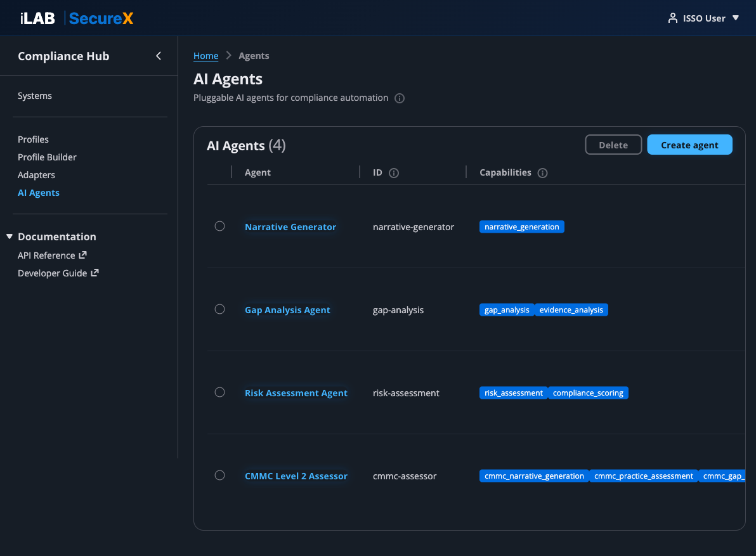Screen dimensions: 756x556
Task: Click the evidence_analysis capability tag
Action: coord(571,310)
